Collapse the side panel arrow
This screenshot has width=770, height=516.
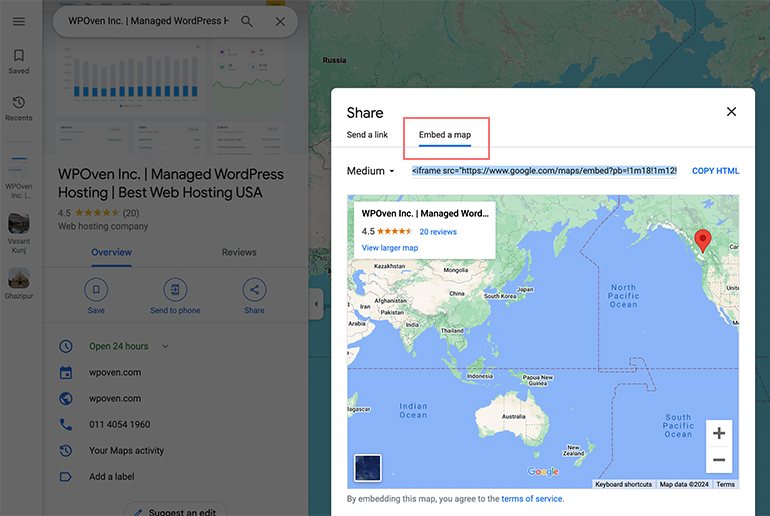click(316, 304)
